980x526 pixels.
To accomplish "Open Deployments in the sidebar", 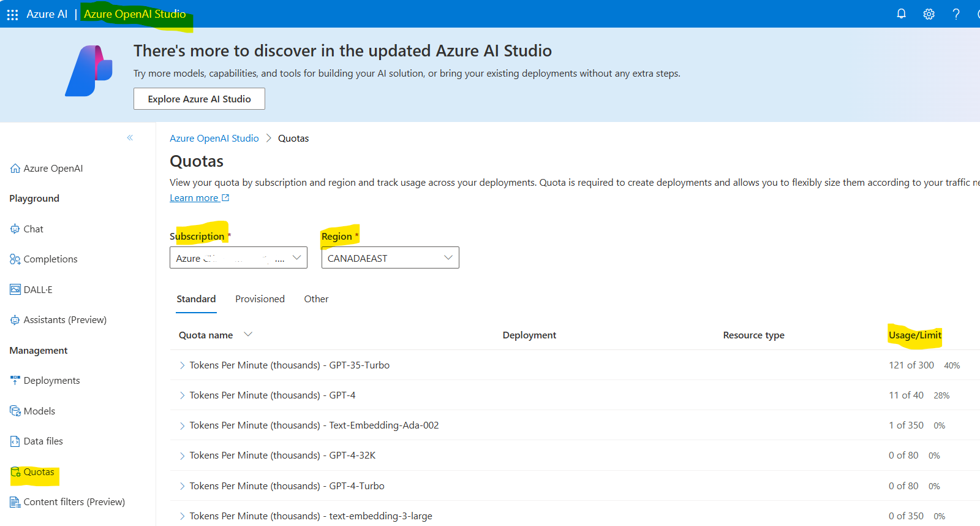I will tap(51, 381).
